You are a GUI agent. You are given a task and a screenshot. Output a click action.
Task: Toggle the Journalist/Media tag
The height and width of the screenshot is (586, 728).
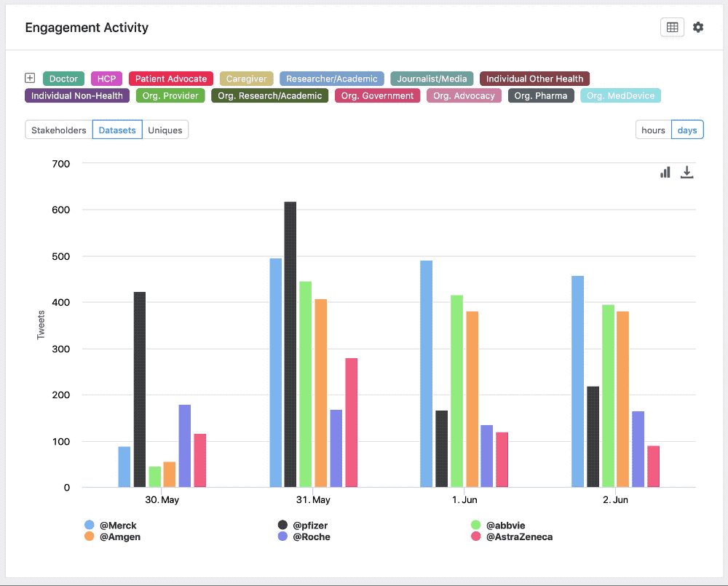click(x=432, y=79)
